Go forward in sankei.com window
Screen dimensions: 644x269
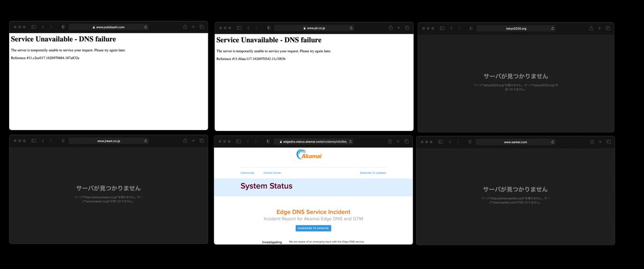[x=458, y=142]
